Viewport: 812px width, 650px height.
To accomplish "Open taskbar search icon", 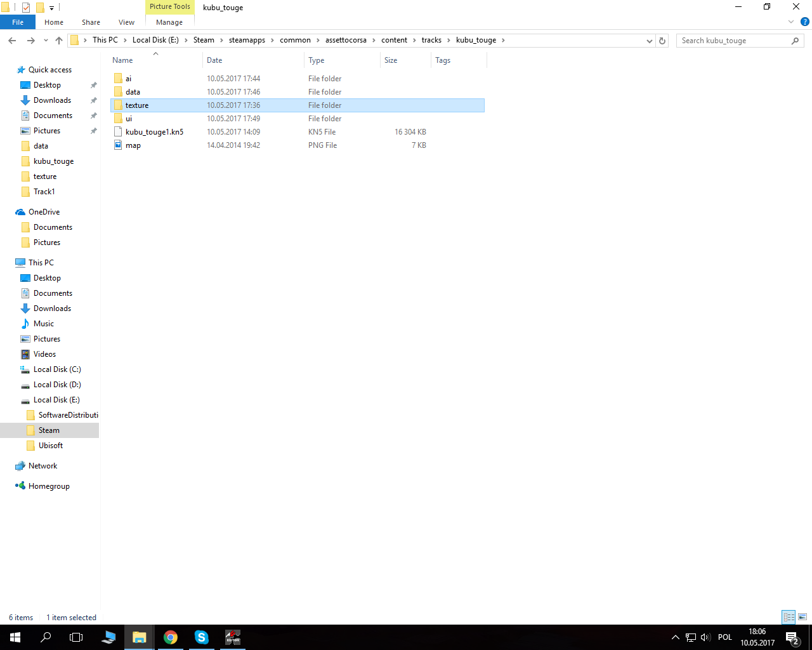I will click(46, 637).
